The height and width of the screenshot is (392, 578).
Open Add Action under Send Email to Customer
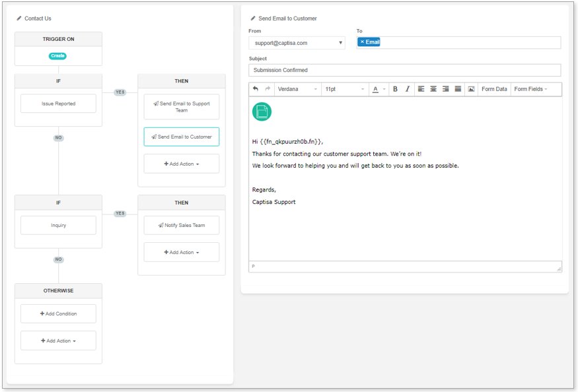point(182,164)
